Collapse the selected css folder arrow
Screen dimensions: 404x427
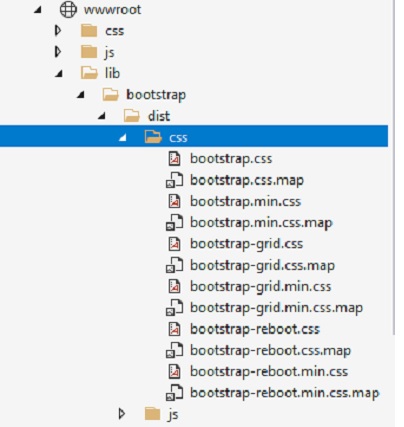(123, 137)
